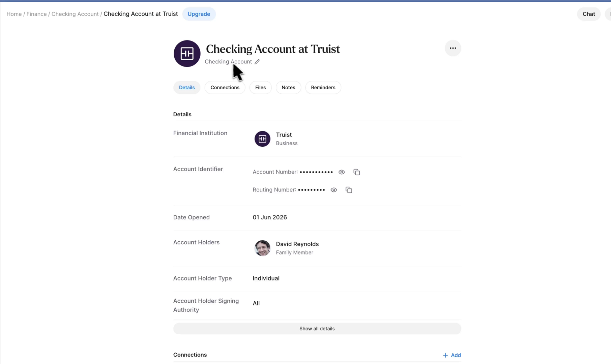Open the Checking Account breadcrumb link
This screenshot has width=611, height=364.
[75, 14]
